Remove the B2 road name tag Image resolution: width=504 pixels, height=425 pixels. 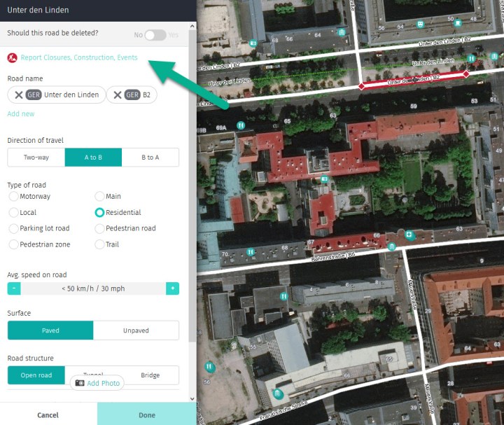(118, 95)
